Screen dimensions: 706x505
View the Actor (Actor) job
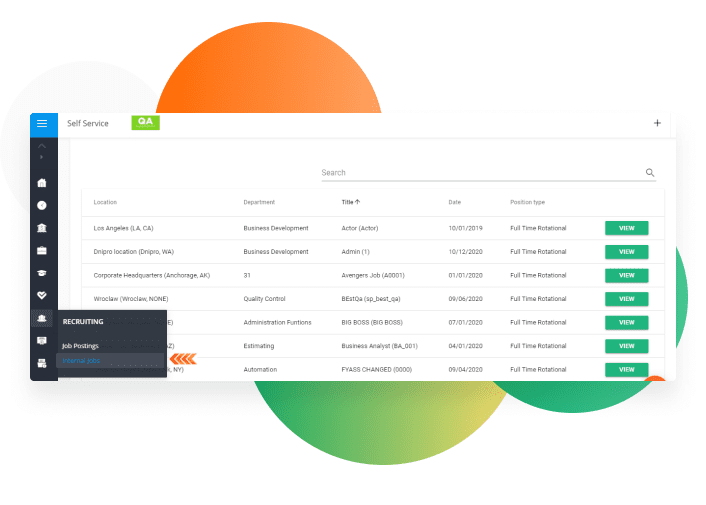point(626,228)
